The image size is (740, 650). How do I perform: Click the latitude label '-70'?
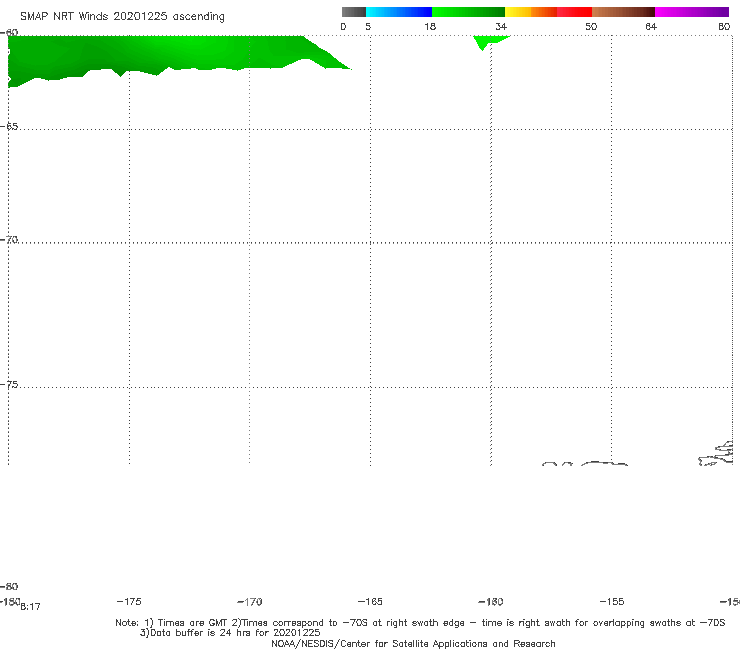(9, 240)
